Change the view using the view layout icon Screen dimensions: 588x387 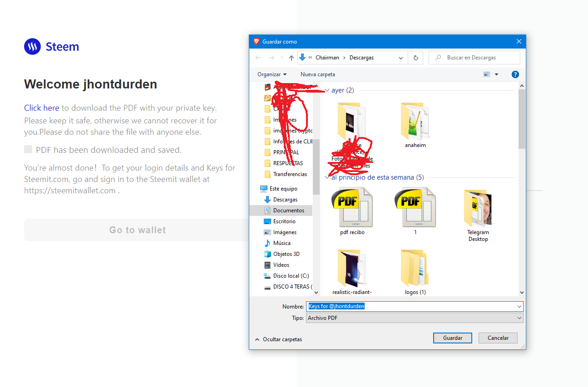point(487,74)
